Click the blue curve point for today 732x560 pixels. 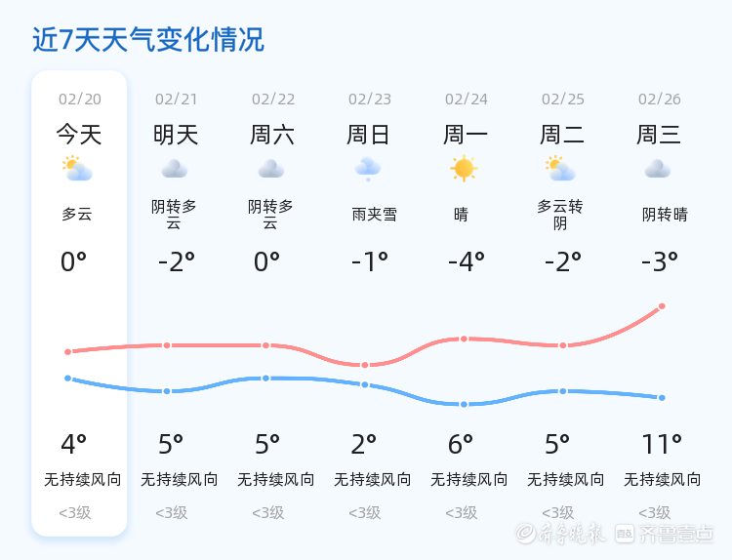click(x=67, y=378)
